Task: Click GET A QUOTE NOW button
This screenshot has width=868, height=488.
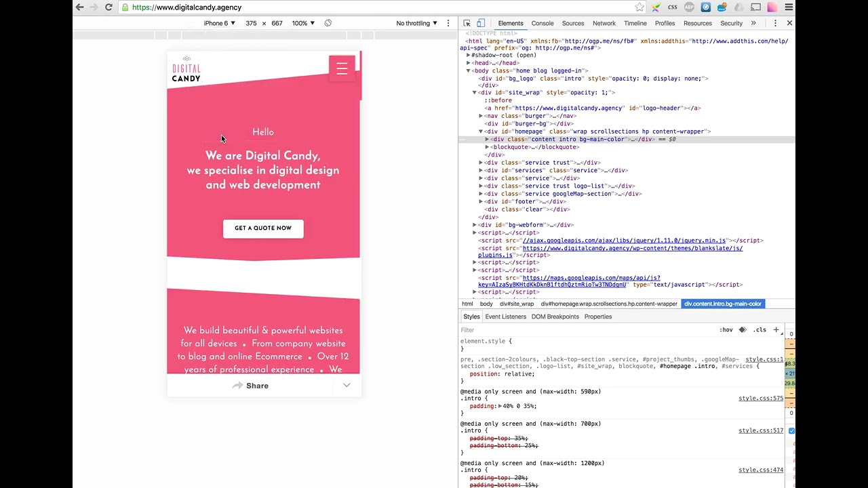Action: pyautogui.click(x=263, y=228)
